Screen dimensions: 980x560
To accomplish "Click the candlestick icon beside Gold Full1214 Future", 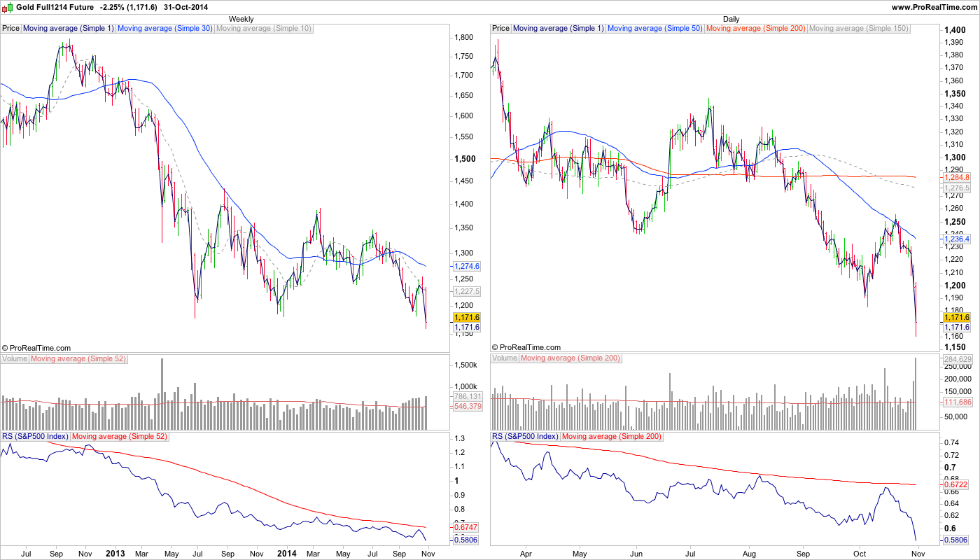I will 8,6.
